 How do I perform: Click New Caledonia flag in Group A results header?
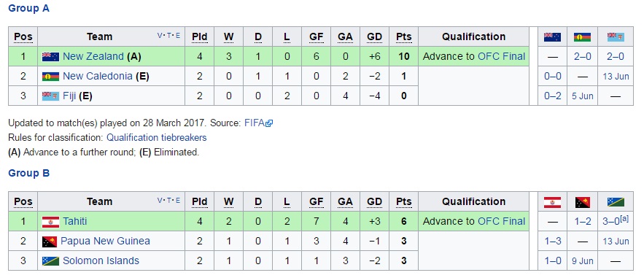[582, 37]
